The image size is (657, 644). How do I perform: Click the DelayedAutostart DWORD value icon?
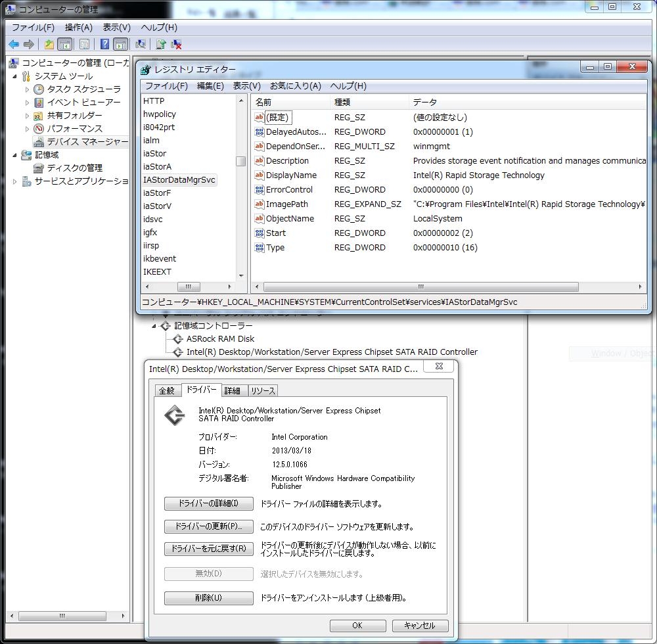260,132
